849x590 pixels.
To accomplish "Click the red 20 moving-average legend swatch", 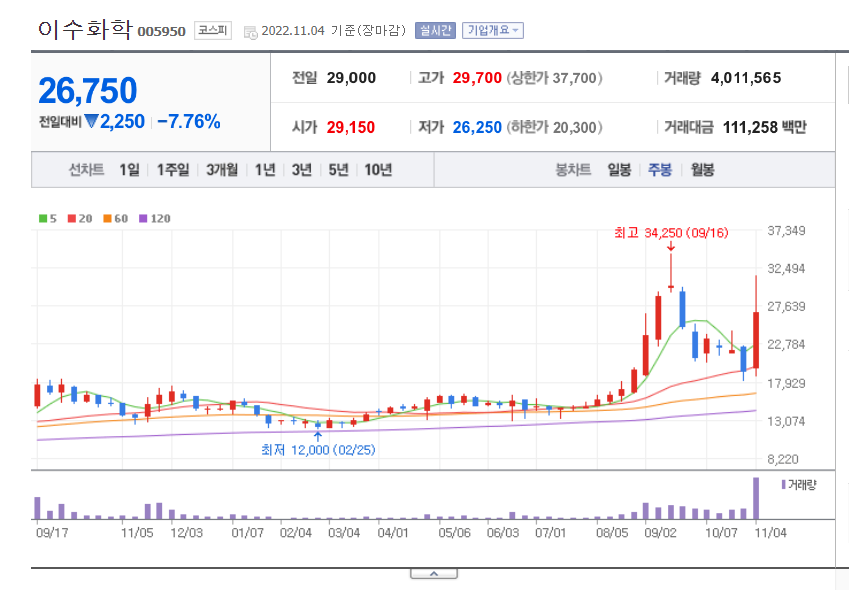I will click(x=71, y=219).
